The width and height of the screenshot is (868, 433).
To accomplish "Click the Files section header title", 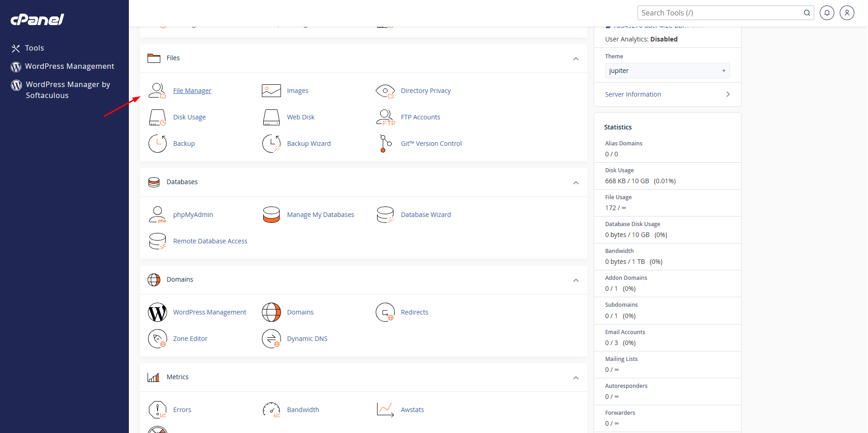I will pos(173,58).
